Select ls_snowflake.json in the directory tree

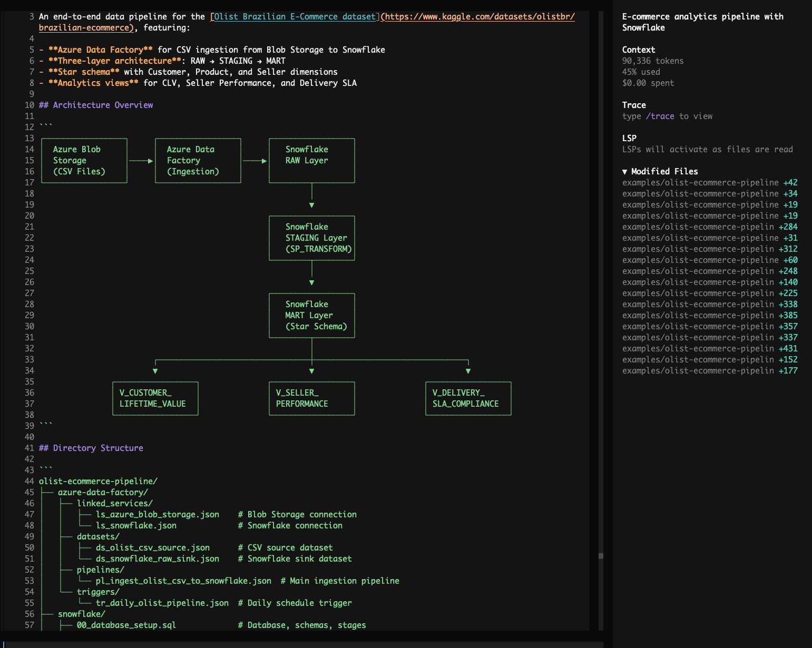136,525
